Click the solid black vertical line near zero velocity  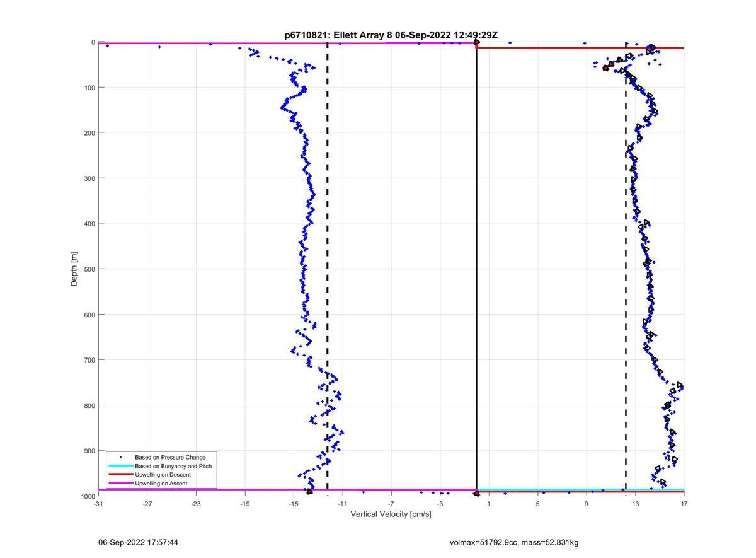click(x=476, y=269)
